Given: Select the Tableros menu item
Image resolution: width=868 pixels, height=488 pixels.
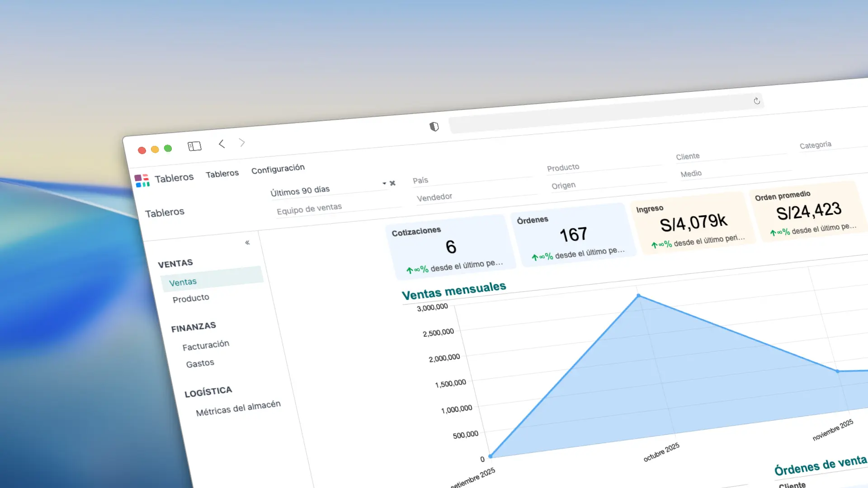Looking at the screenshot, I should pyautogui.click(x=222, y=173).
